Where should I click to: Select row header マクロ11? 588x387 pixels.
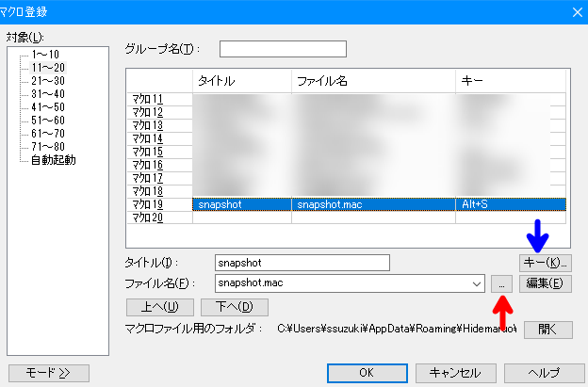click(160, 99)
